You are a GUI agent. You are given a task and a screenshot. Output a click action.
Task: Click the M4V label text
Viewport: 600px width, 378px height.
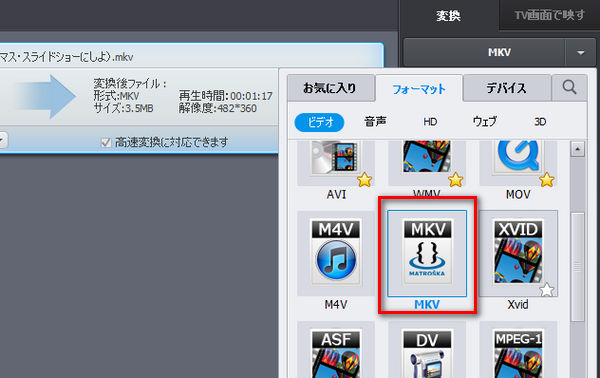(x=336, y=305)
